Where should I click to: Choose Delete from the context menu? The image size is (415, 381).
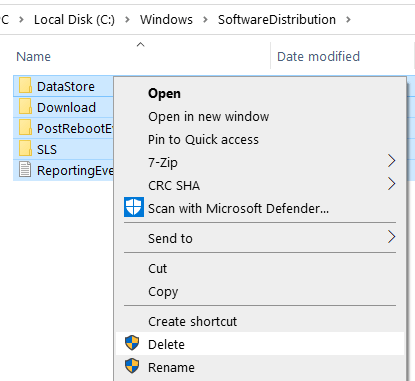click(260, 344)
